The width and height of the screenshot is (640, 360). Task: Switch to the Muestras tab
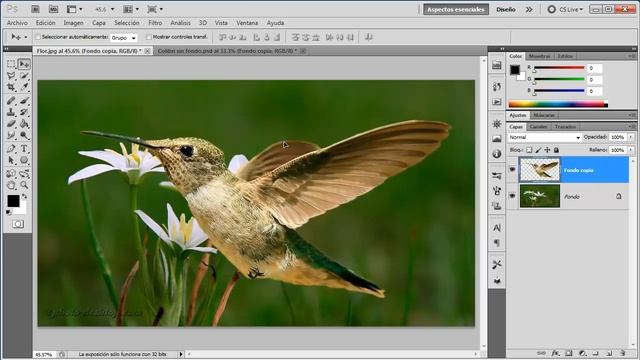pos(540,56)
